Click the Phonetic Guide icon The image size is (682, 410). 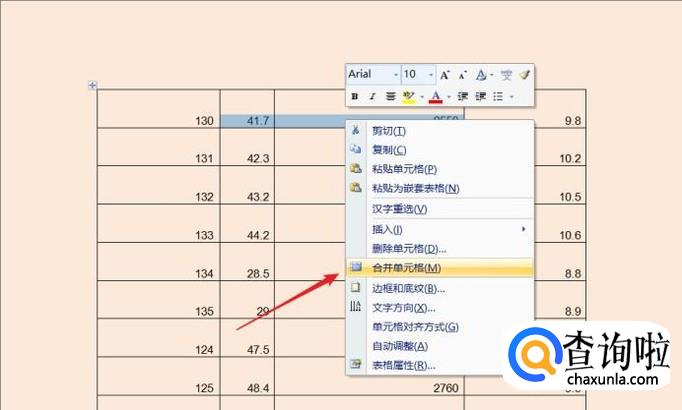point(506,75)
